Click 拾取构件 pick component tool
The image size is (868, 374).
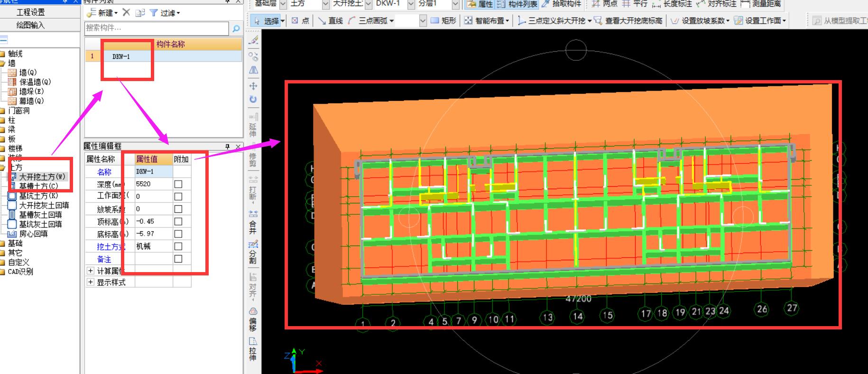(x=562, y=4)
